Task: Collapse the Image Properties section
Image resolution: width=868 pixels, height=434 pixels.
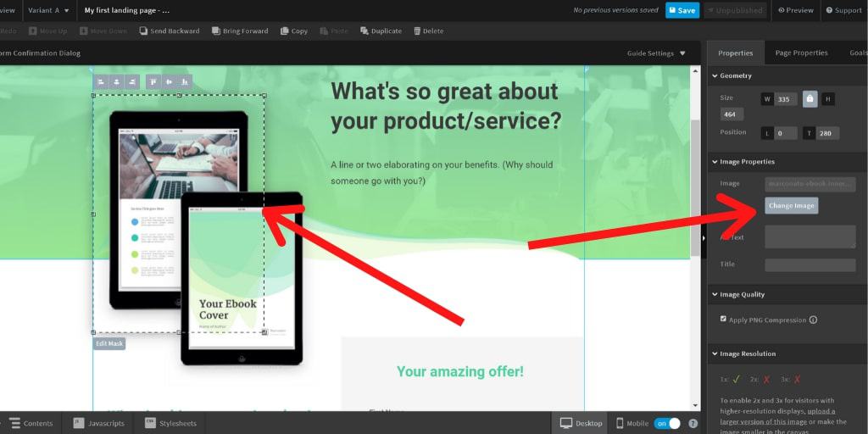Action: click(x=743, y=162)
